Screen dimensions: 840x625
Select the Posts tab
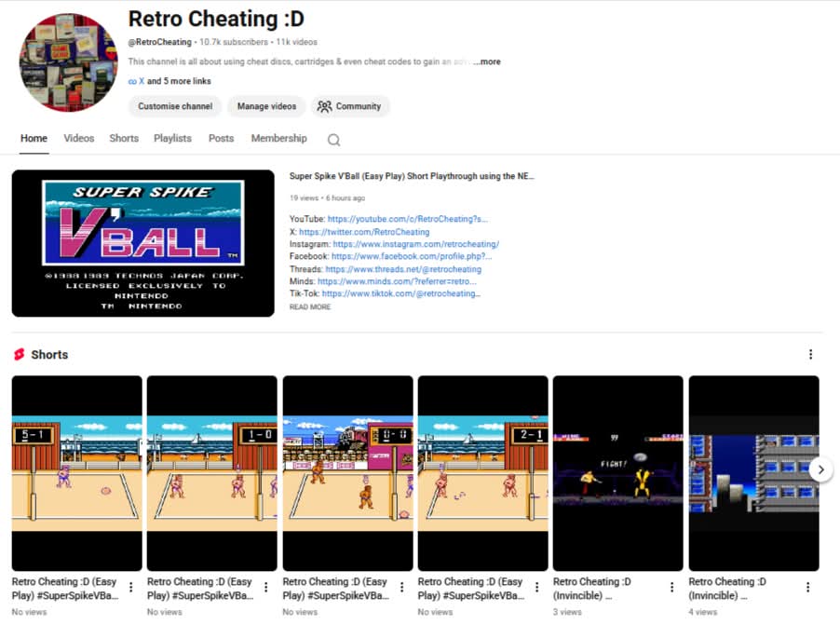click(x=222, y=138)
